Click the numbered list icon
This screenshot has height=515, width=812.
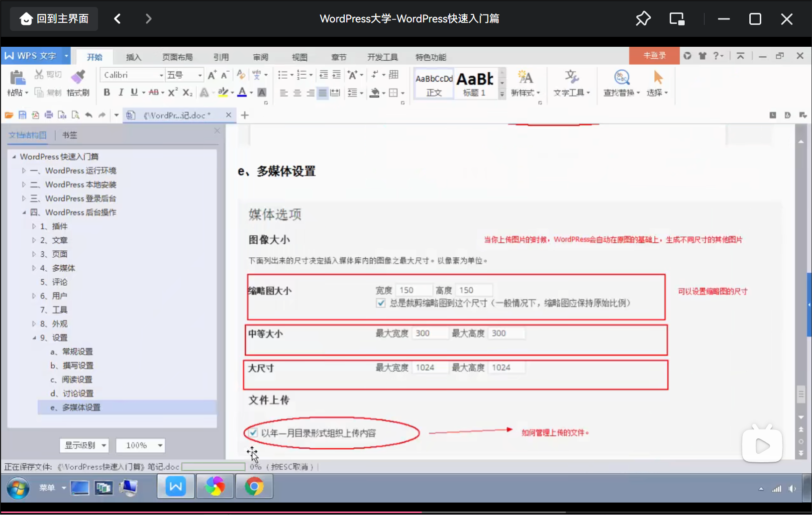click(302, 75)
